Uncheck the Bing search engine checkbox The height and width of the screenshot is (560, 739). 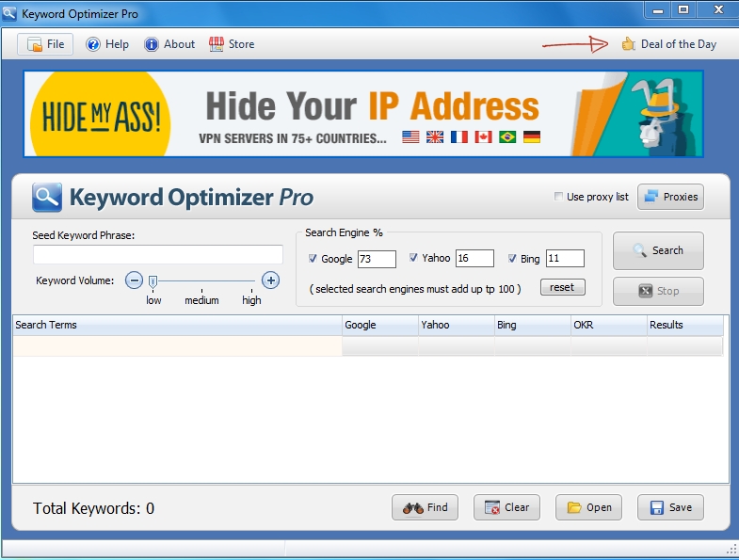[x=512, y=258]
